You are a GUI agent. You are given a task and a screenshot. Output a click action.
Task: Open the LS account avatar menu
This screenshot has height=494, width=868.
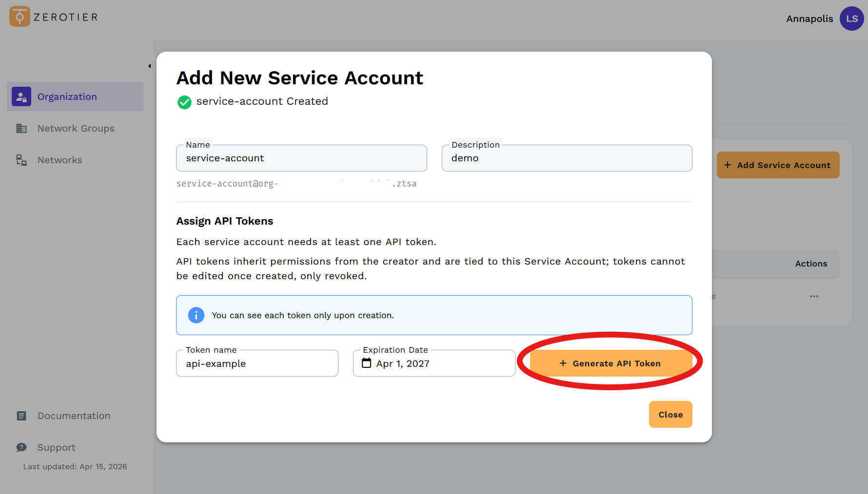(x=851, y=19)
